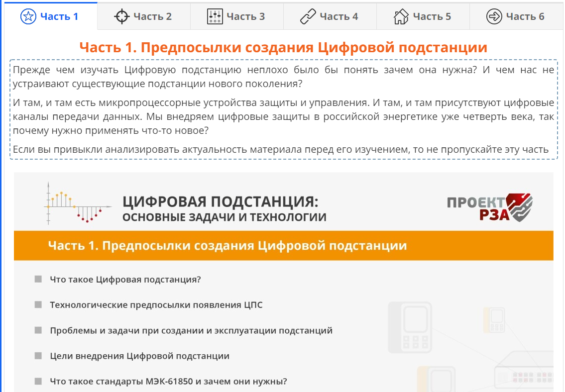Open the Часть 3 tab text label
Screen dimensions: 565x392
point(245,16)
